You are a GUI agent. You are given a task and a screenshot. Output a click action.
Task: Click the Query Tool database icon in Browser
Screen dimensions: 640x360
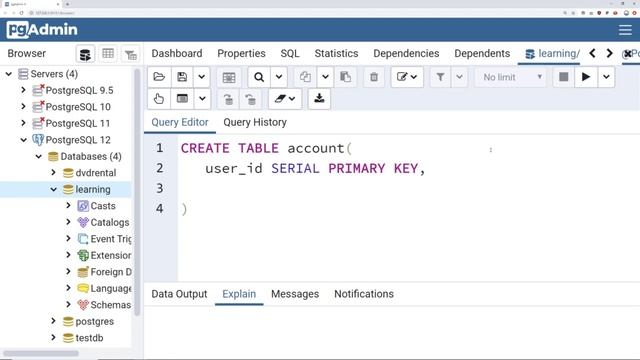pos(85,54)
